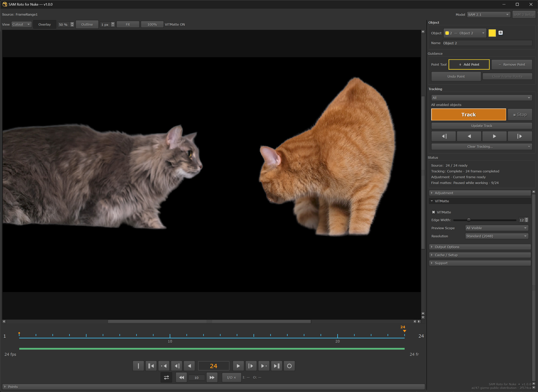Play backward from the playback bar

pyautogui.click(x=189, y=366)
